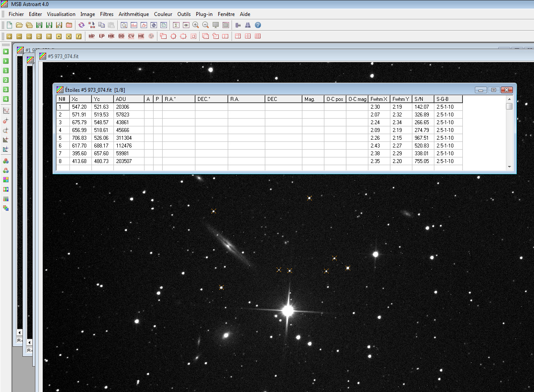
Task: Toggle the blink eye icon on the toolbar
Action: tap(185, 25)
